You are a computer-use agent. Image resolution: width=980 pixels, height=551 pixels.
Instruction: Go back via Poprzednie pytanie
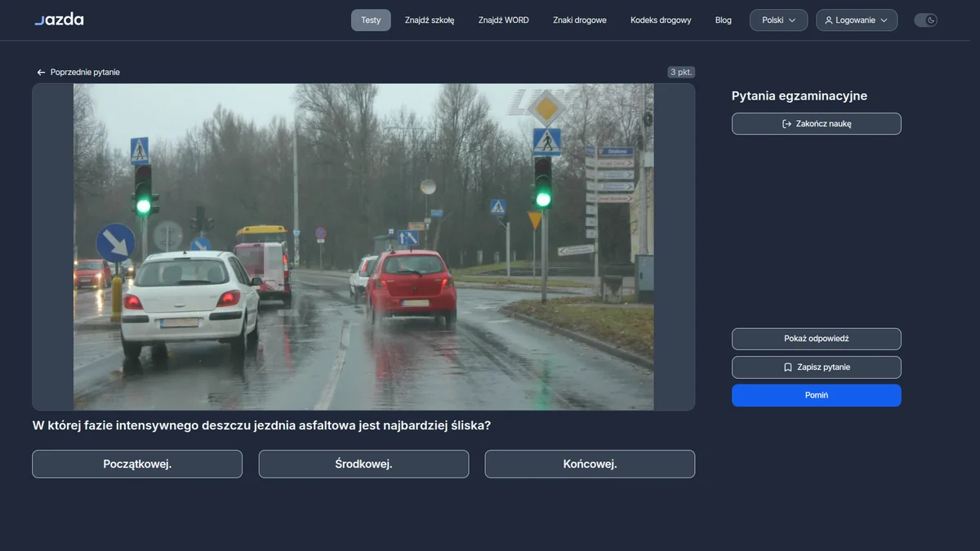tap(78, 73)
